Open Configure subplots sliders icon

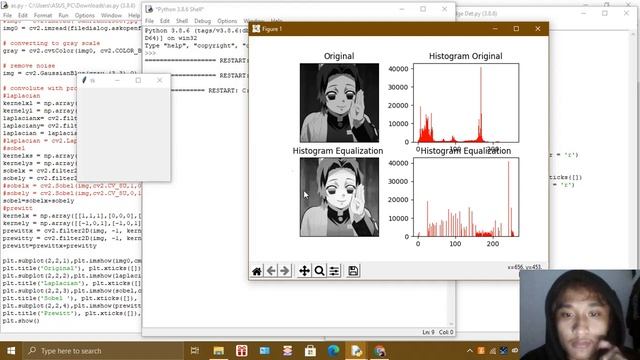(334, 271)
